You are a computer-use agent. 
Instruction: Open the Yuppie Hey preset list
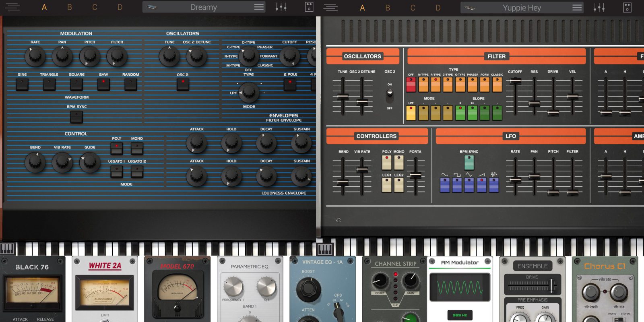tap(521, 8)
